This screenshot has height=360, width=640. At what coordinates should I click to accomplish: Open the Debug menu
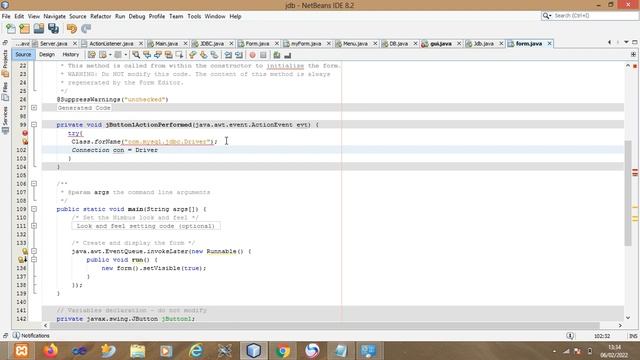pyautogui.click(x=137, y=16)
